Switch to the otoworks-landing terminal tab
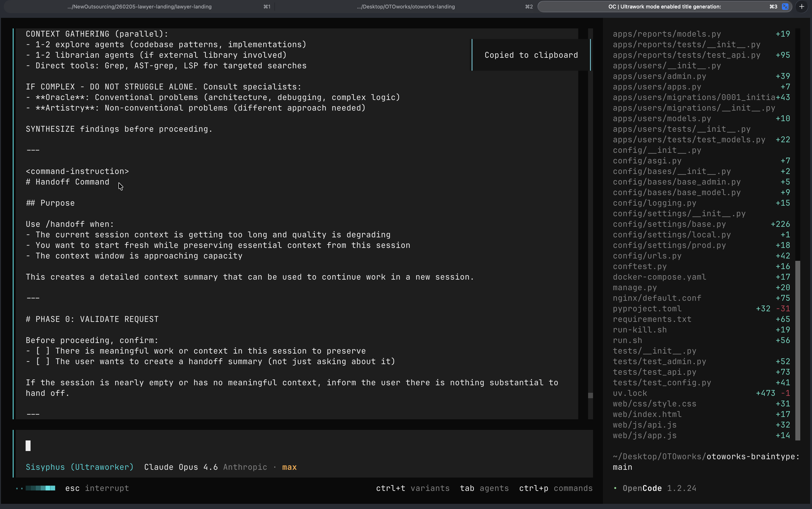Image resolution: width=812 pixels, height=509 pixels. point(406,6)
